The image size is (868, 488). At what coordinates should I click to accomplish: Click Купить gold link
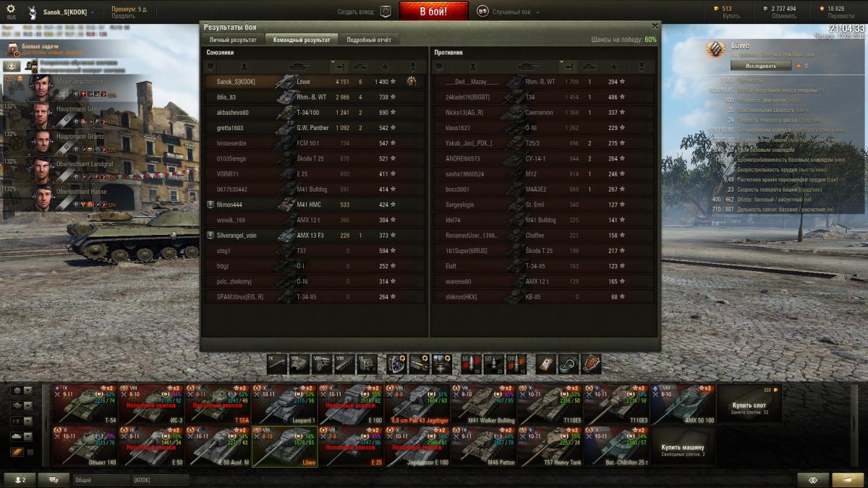731,15
